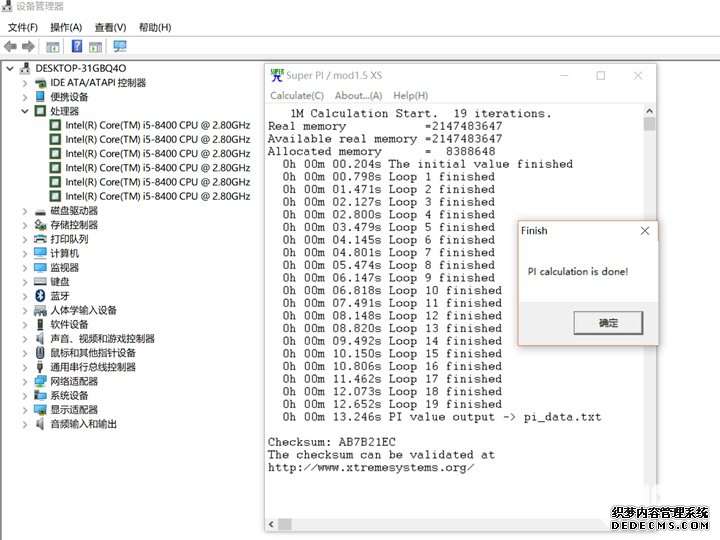Collapse the 处理器 tree node
Viewport: 720px width, 540px height.
[x=25, y=111]
